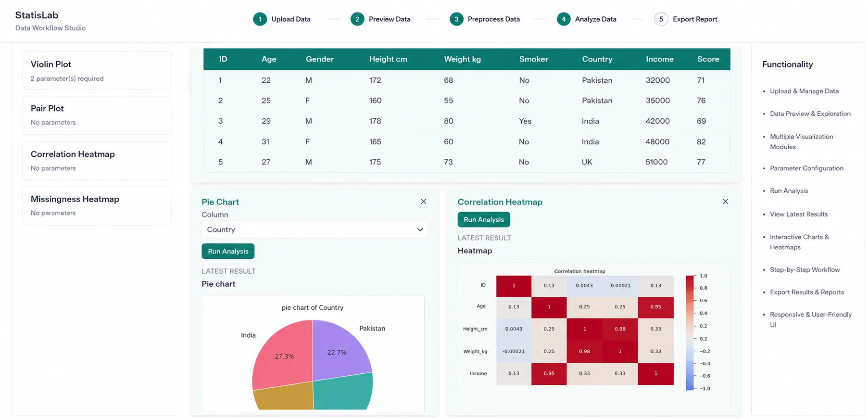868x419 pixels.
Task: Click step 2 Preview Data circle
Action: pos(357,19)
